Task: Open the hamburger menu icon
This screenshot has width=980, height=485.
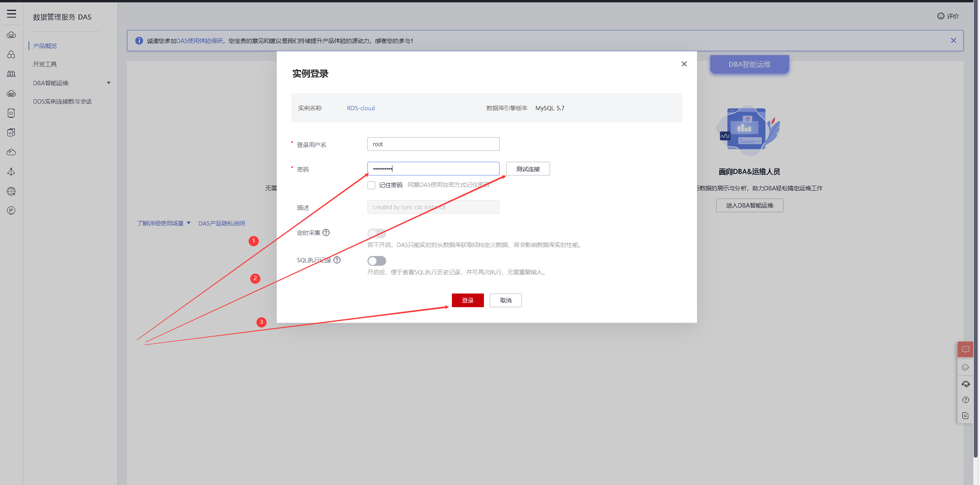Action: click(11, 14)
